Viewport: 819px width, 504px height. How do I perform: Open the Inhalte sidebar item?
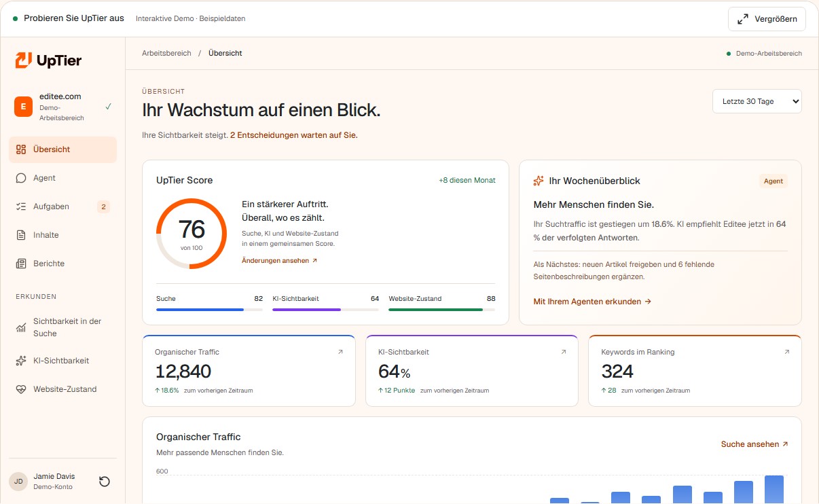[x=62, y=235]
